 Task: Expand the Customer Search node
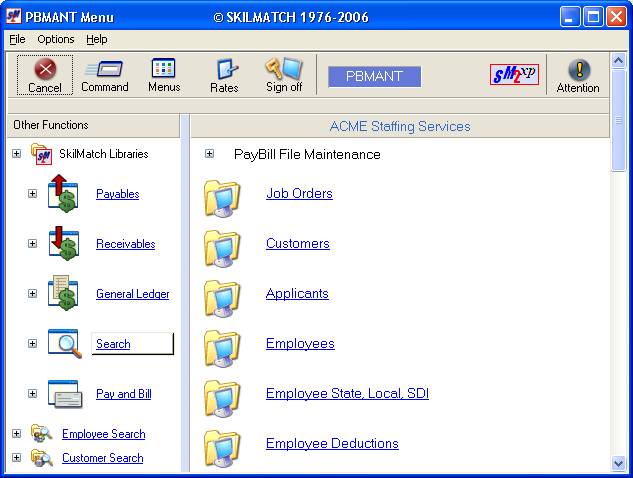(x=17, y=457)
